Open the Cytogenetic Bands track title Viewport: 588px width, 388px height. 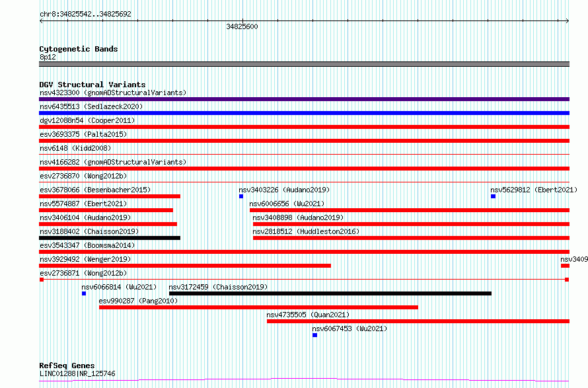point(79,49)
